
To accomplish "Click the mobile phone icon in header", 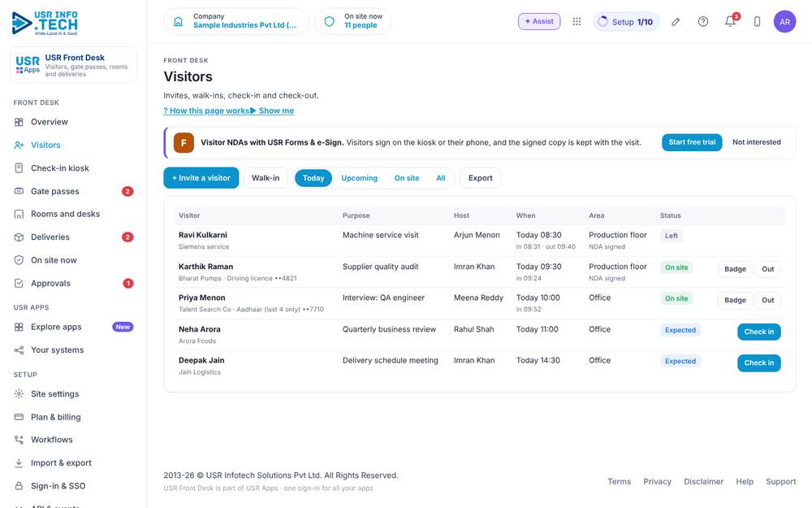I will (x=757, y=22).
